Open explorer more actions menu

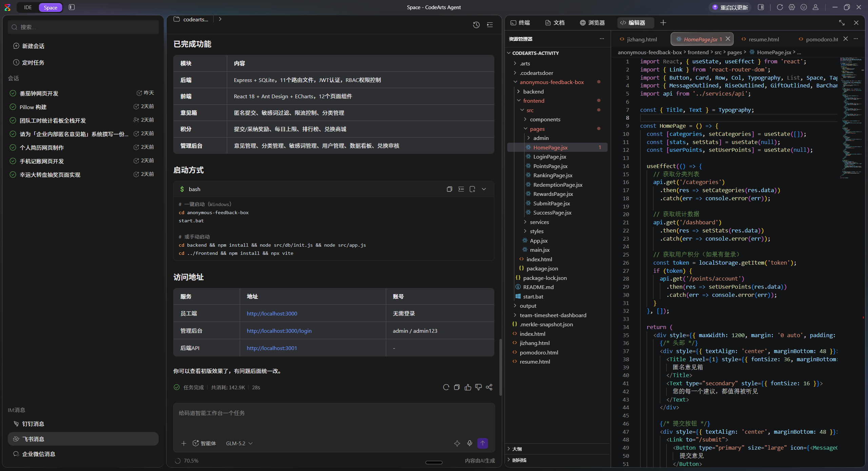pyautogui.click(x=602, y=39)
